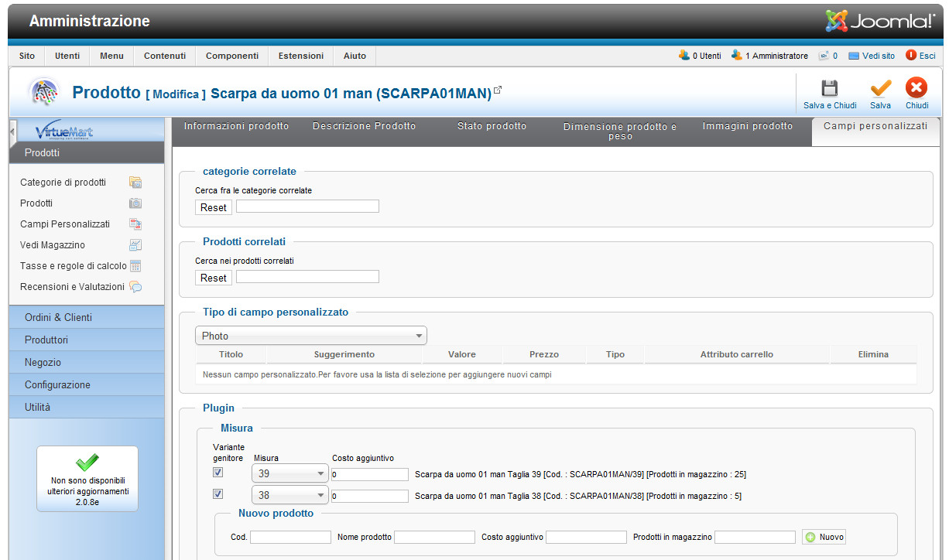The image size is (949, 560).
Task: Open the Photo custom field type dropdown
Action: [x=310, y=336]
